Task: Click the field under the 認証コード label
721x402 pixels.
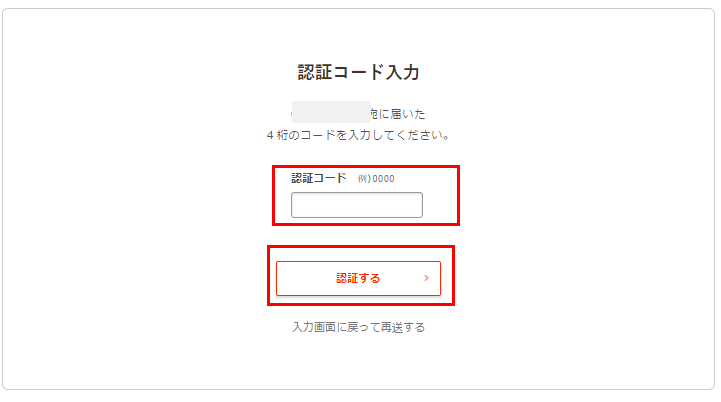Action: coord(356,205)
